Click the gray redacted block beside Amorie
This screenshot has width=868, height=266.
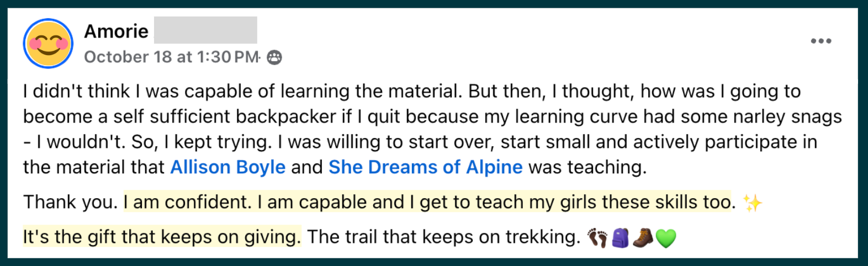click(205, 30)
